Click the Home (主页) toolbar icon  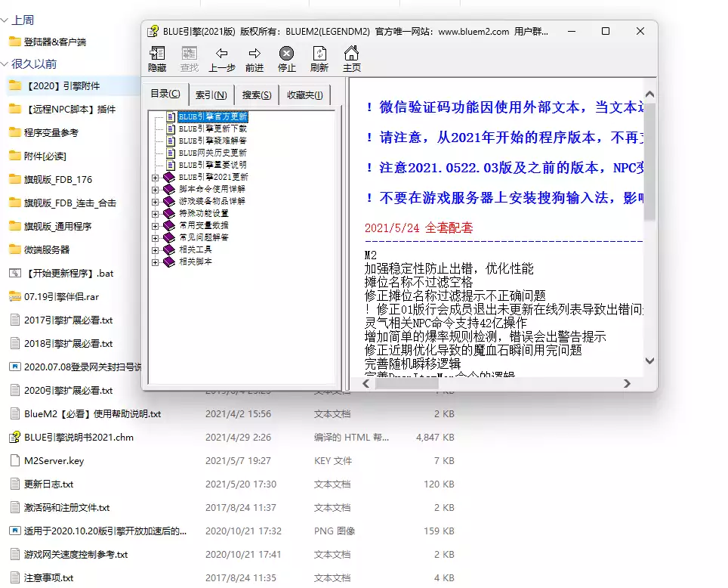point(351,52)
